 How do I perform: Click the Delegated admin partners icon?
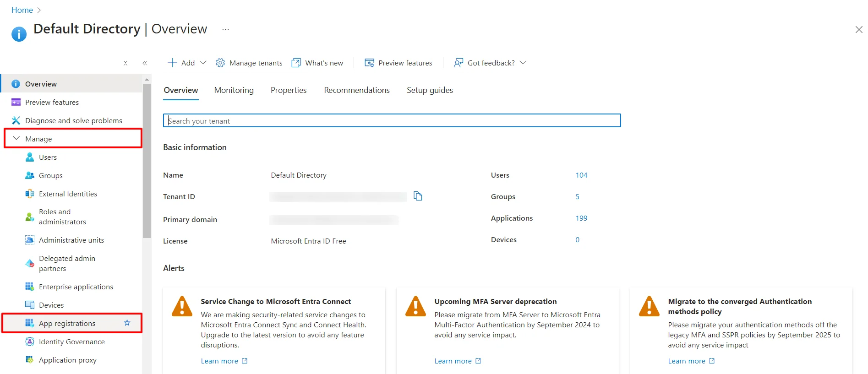pos(30,263)
